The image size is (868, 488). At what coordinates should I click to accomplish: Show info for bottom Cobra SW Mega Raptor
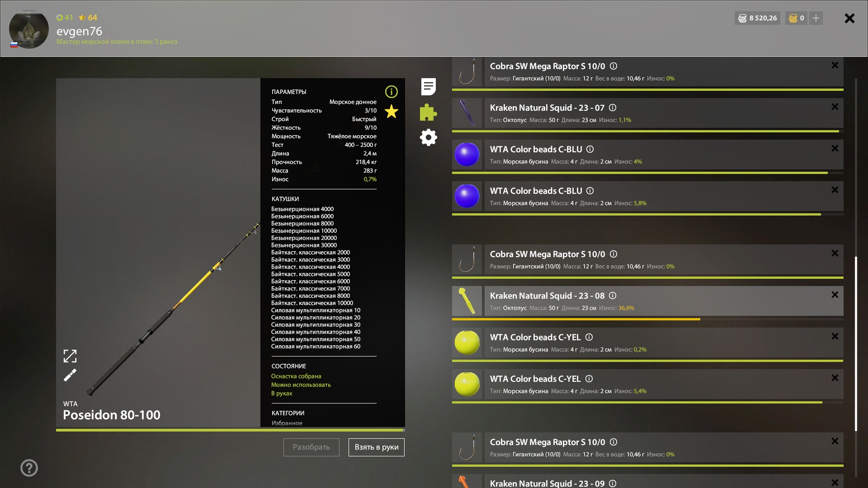click(x=613, y=442)
